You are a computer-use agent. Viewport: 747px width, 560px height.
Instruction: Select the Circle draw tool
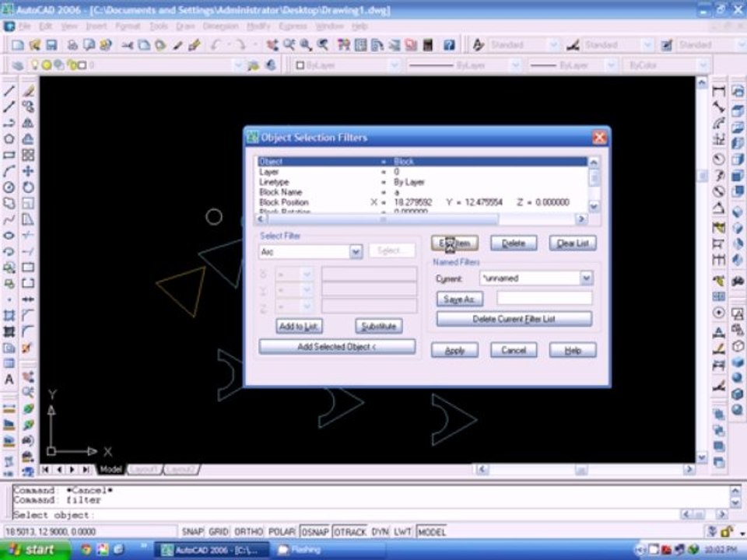[x=9, y=187]
